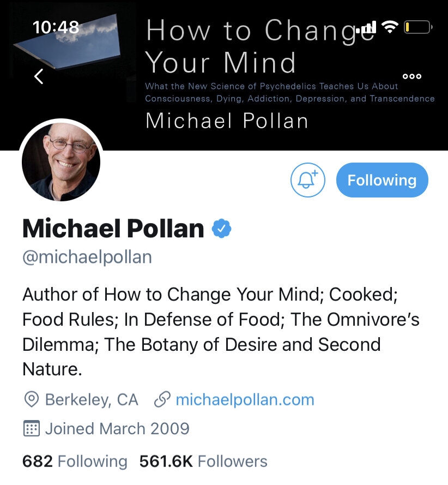
Task: Tap the Wi-Fi status icon
Action: (390, 26)
